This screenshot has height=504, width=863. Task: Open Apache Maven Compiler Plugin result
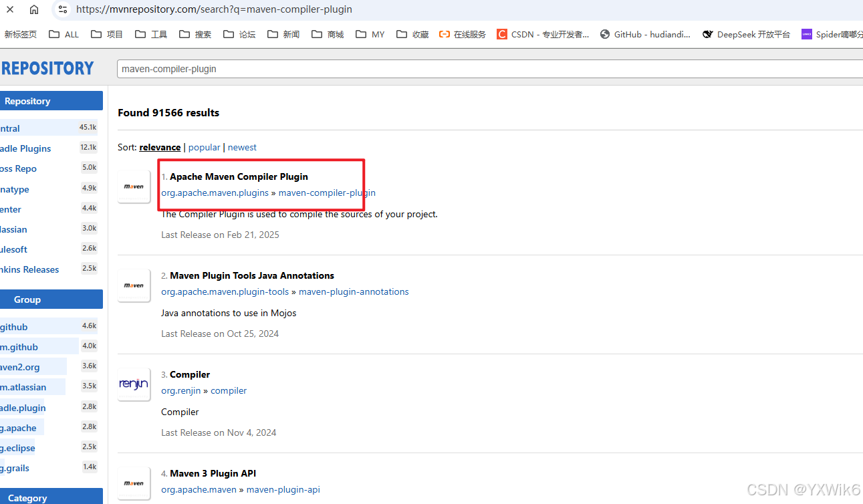pos(239,176)
